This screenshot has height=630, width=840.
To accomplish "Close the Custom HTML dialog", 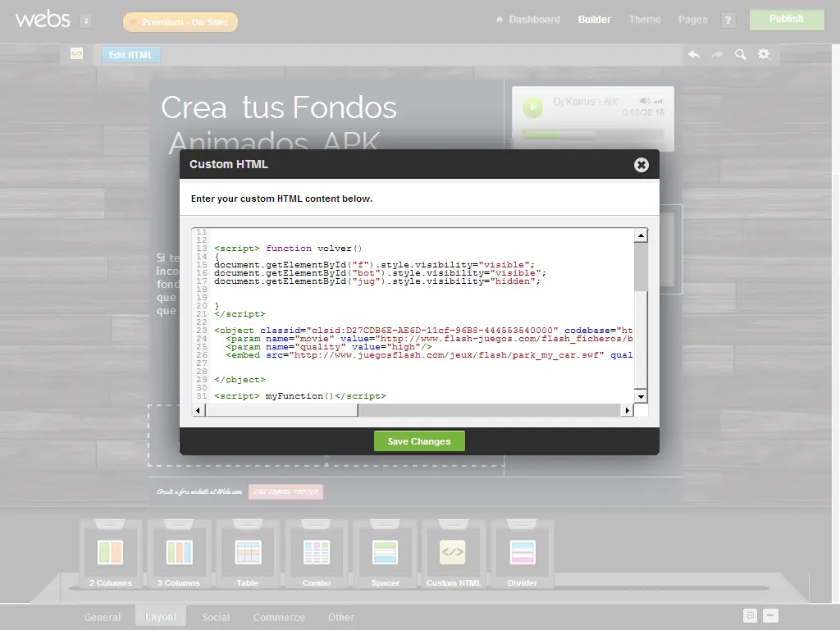I will click(x=641, y=164).
